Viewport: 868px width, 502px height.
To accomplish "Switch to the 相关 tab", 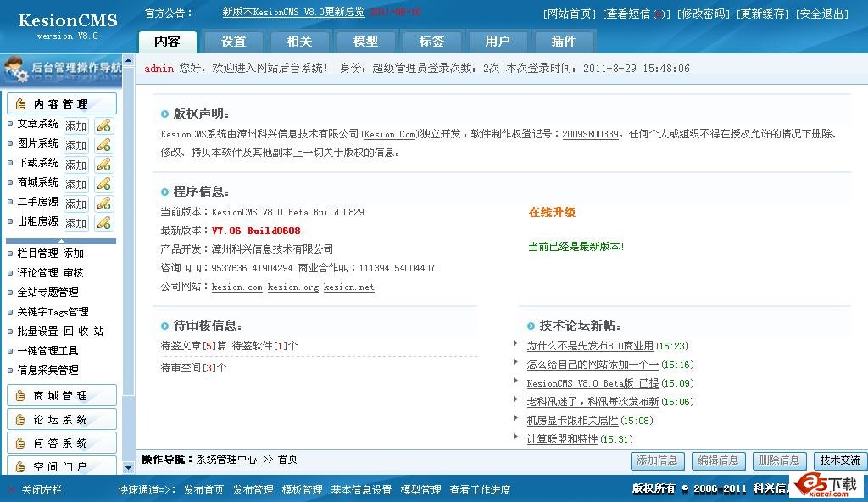I will (x=299, y=42).
